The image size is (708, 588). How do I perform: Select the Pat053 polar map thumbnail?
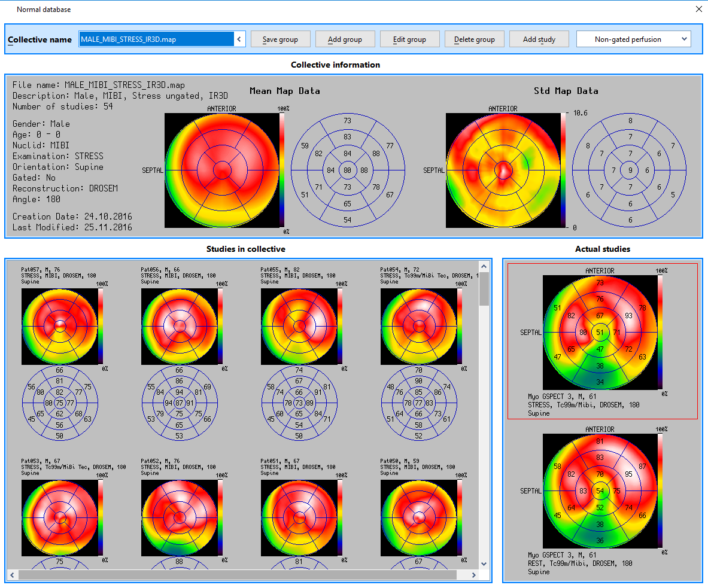[x=59, y=517]
